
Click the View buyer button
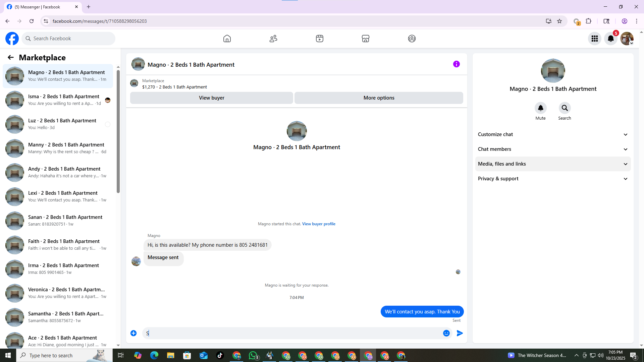[212, 98]
